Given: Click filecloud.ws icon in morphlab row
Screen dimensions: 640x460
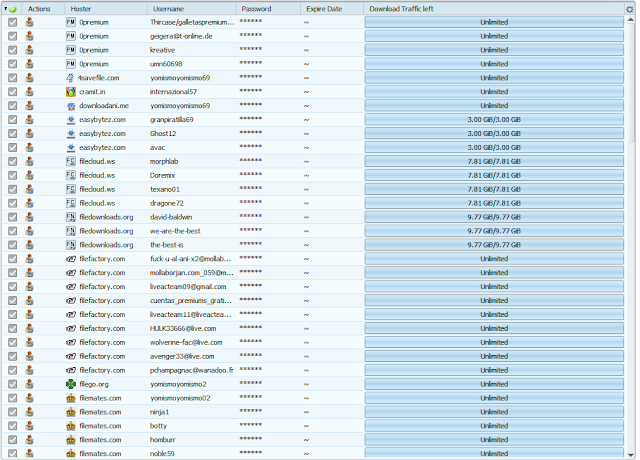Looking at the screenshot, I should click(71, 161).
